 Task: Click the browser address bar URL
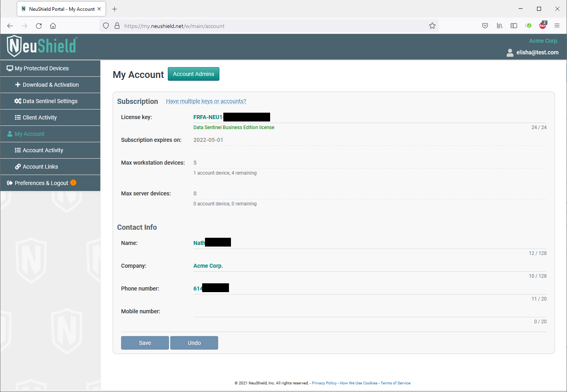174,26
